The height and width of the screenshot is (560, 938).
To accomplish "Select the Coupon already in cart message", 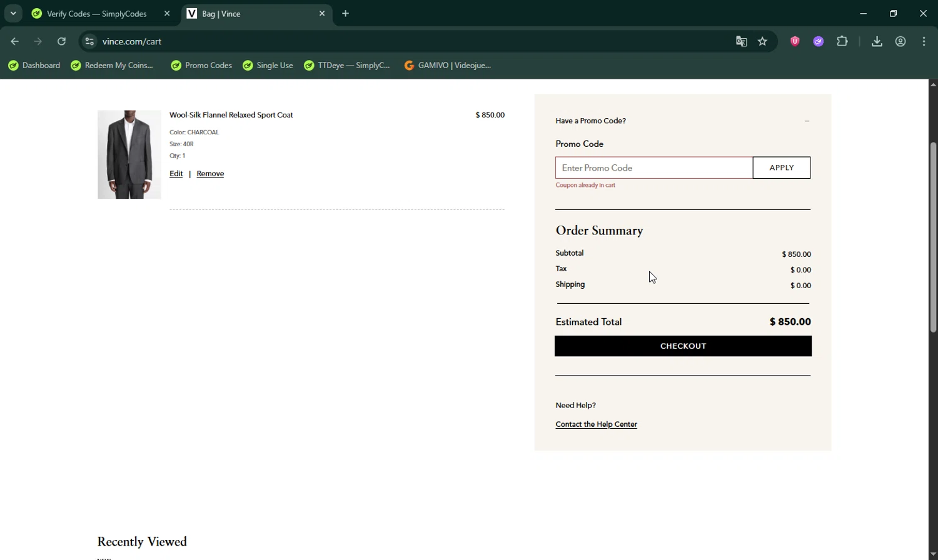I will (585, 185).
